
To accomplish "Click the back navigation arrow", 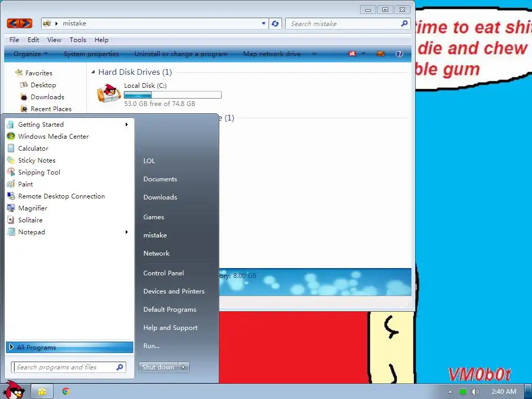I will coord(13,23).
